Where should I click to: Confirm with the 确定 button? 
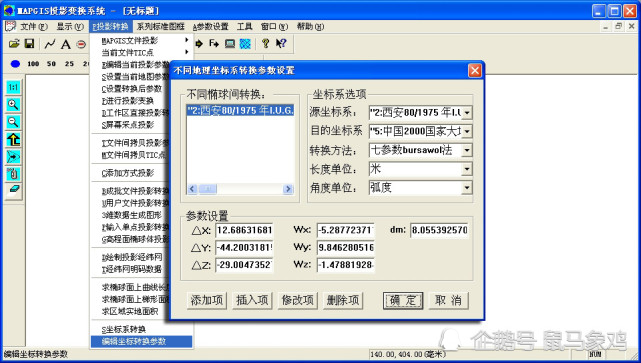point(403,300)
